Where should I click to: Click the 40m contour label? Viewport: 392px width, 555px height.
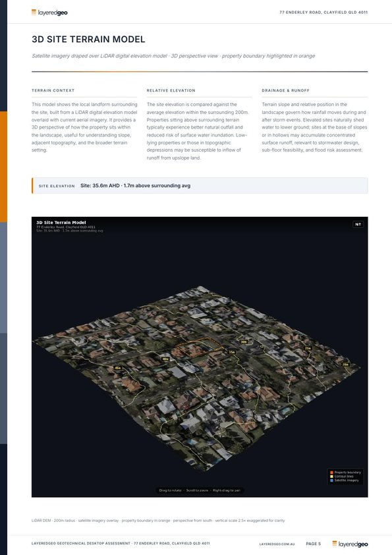pyautogui.click(x=165, y=359)
